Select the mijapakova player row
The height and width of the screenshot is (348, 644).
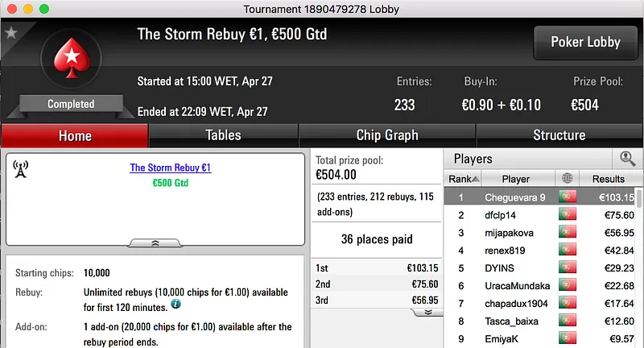515,233
